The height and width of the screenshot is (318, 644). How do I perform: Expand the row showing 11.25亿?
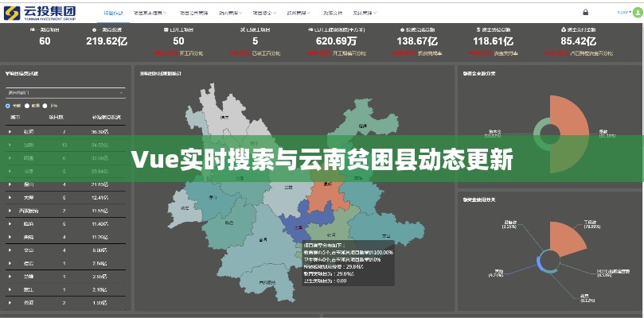point(10,237)
